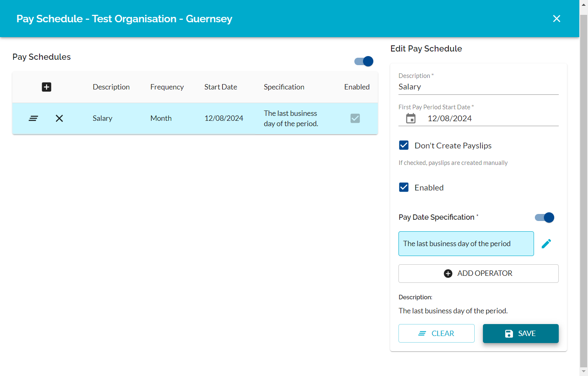Uncheck Don't Create Payslips checkbox
The height and width of the screenshot is (376, 588).
[x=404, y=145]
